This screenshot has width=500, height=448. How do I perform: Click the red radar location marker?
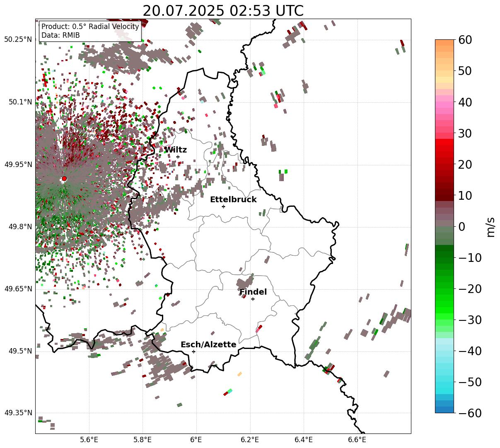tap(64, 179)
